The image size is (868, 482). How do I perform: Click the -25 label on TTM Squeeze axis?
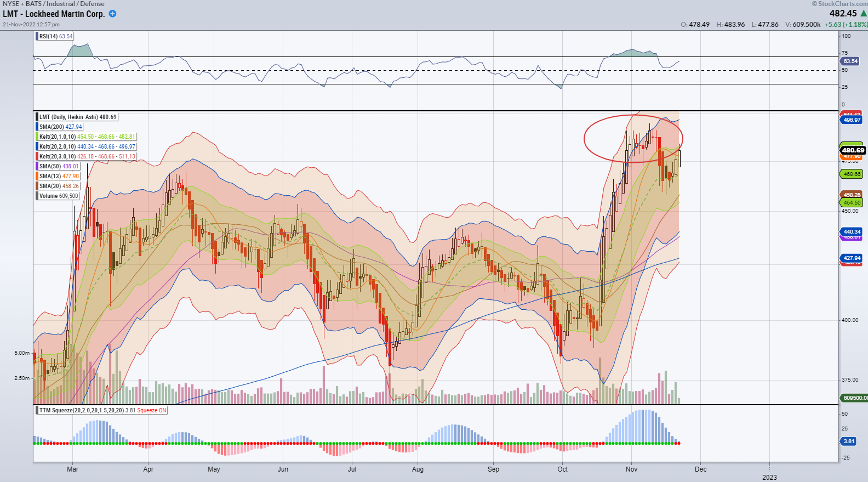click(846, 457)
